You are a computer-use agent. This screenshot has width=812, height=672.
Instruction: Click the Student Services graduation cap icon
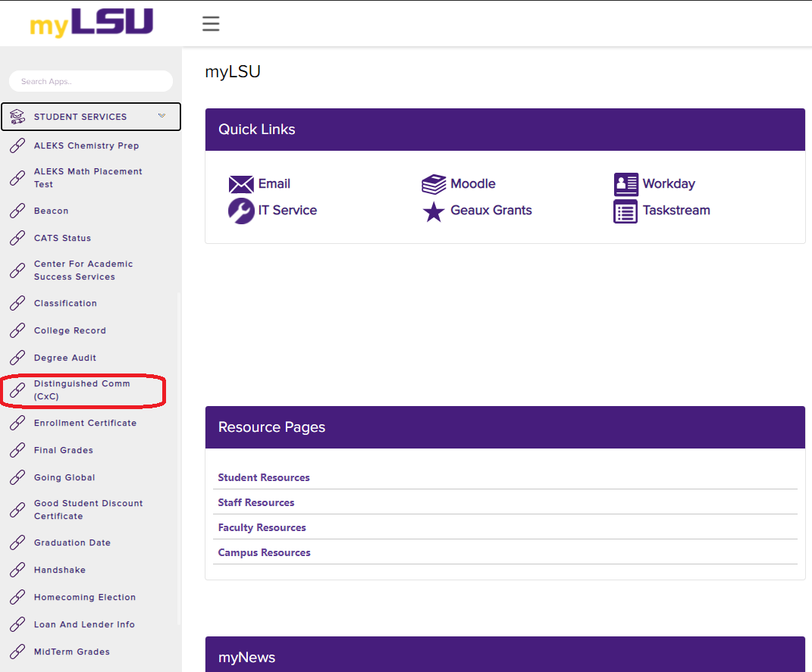[17, 117]
